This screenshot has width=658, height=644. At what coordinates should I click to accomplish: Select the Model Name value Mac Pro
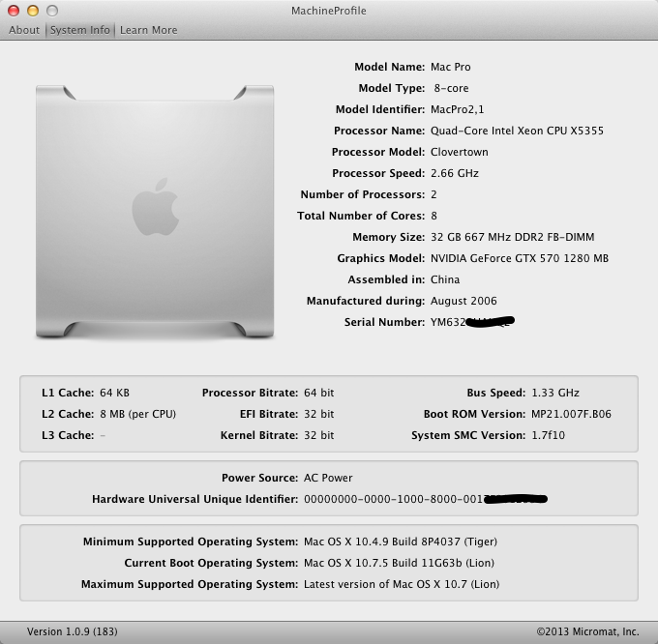[451, 67]
